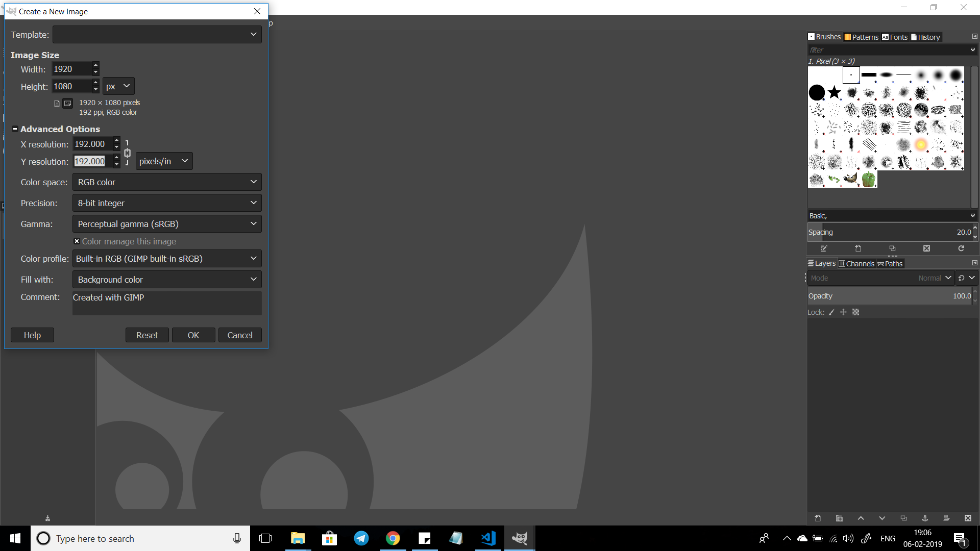The image size is (980, 551).
Task: Click OK to create the image
Action: coord(193,335)
